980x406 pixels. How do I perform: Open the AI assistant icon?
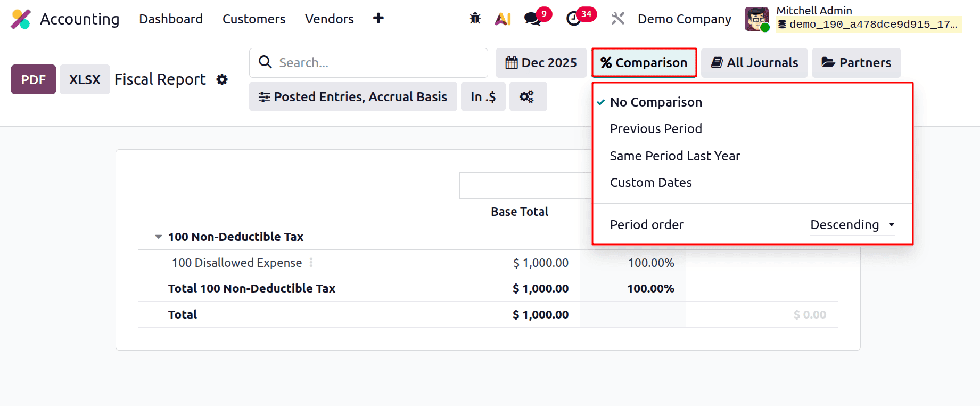pyautogui.click(x=503, y=19)
